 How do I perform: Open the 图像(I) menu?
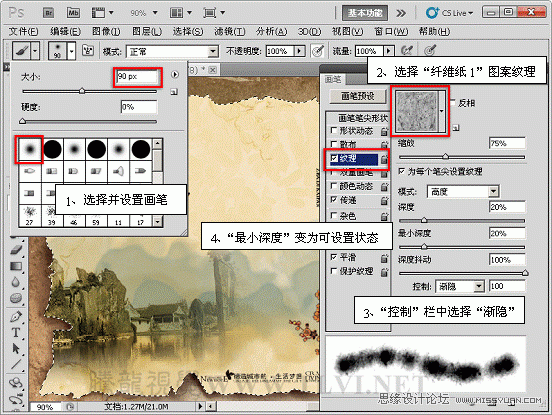point(106,31)
